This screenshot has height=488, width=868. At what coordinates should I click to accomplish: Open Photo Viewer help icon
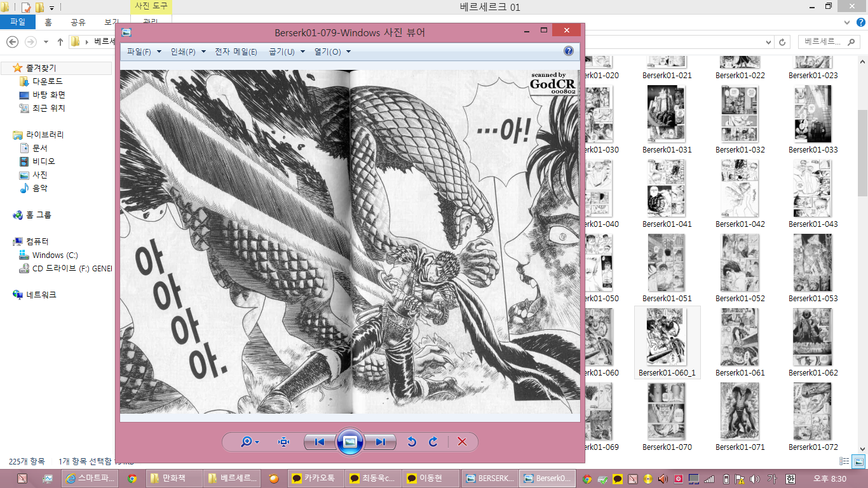(568, 51)
